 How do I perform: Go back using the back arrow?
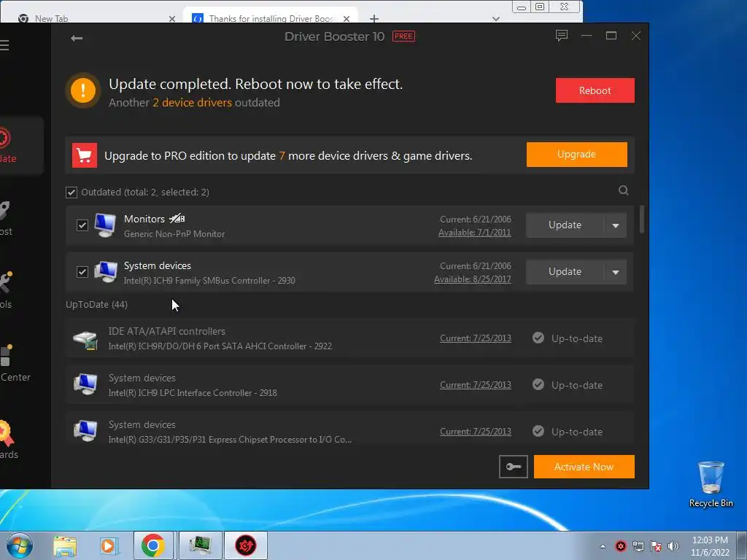click(77, 38)
